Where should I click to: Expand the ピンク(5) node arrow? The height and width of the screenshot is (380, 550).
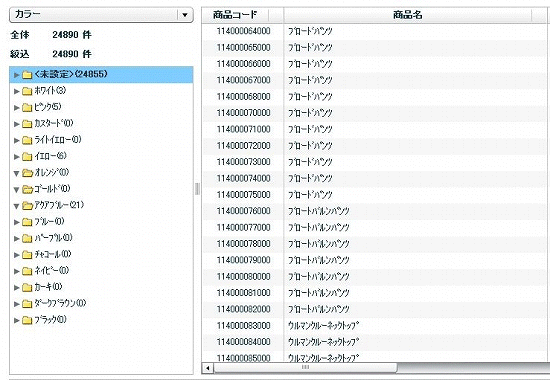pyautogui.click(x=16, y=108)
